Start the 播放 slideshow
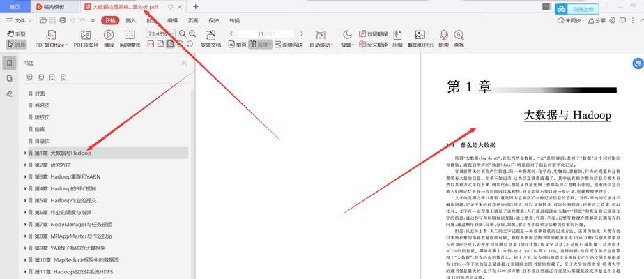The width and height of the screenshot is (644, 279). click(109, 39)
